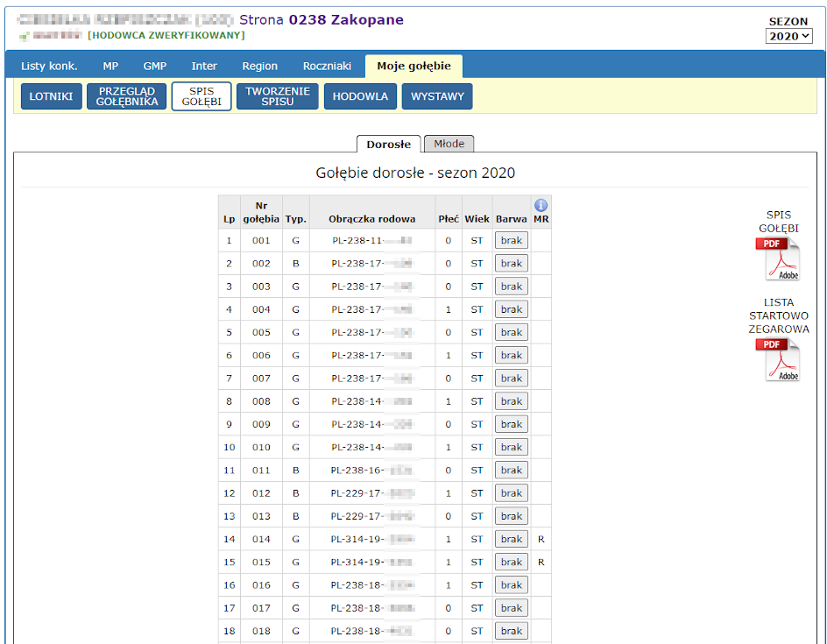Switch to the Młode tab
The image size is (827, 644).
pyautogui.click(x=449, y=144)
